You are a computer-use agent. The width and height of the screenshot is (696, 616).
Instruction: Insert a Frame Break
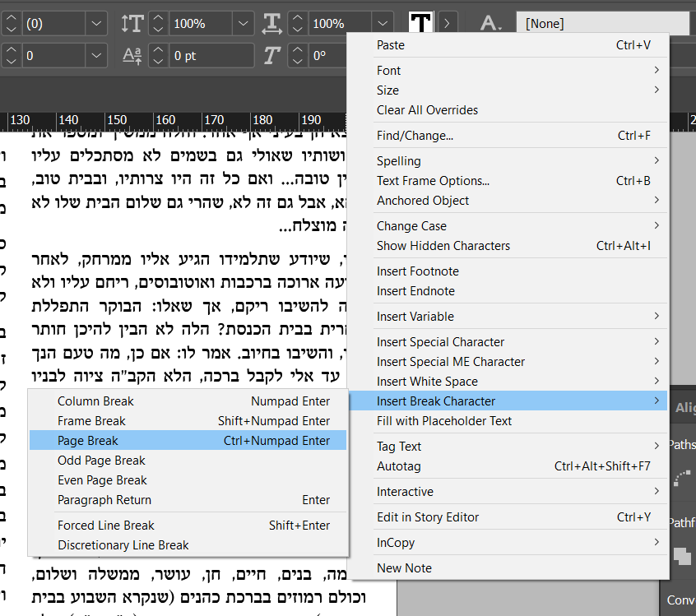(188, 421)
